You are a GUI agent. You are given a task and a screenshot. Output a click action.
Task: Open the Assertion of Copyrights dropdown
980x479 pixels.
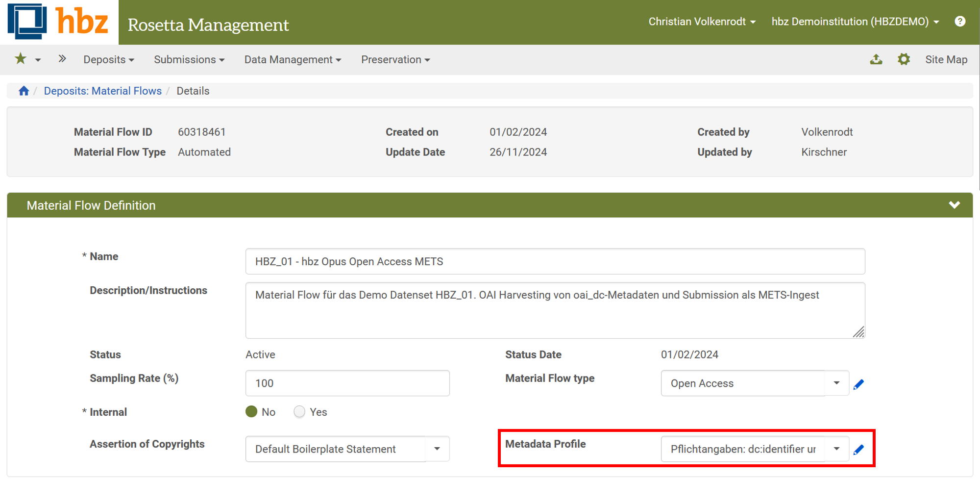coord(436,449)
